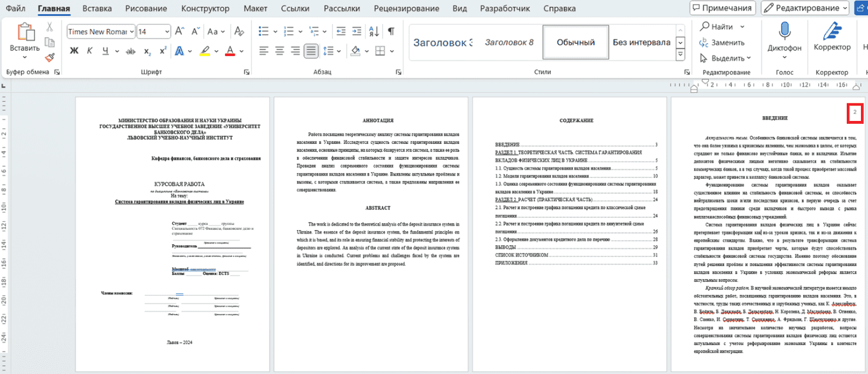Open the Times New Roman font dropdown
The height and width of the screenshot is (374, 868).
[131, 31]
